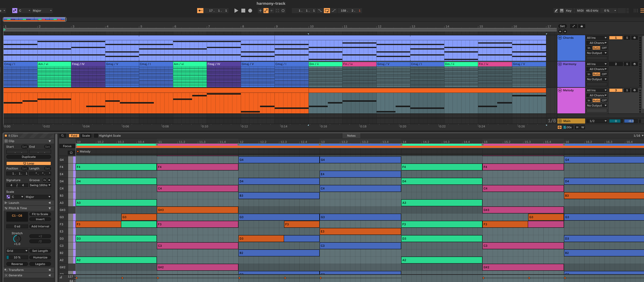
Task: Solo the Chords track
Action: click(x=627, y=38)
